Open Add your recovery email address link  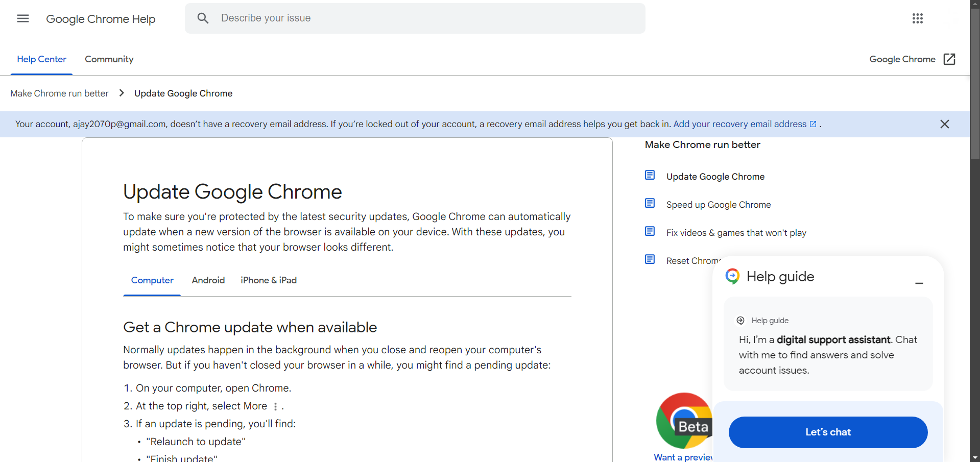739,124
